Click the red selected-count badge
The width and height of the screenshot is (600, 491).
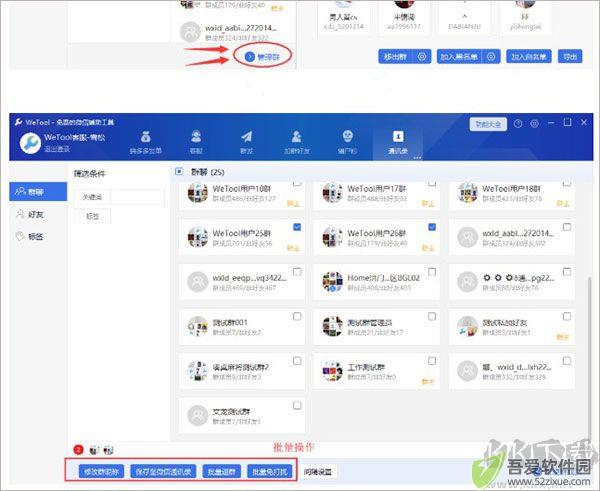(78, 450)
